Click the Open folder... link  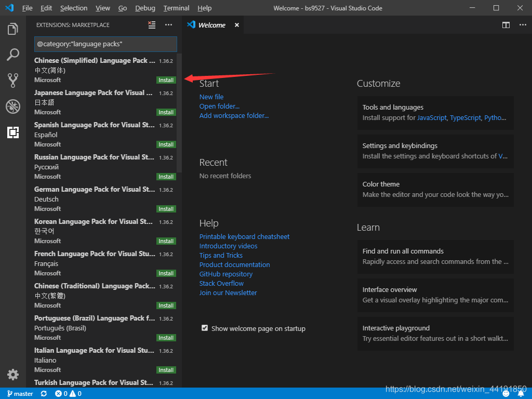(x=220, y=106)
